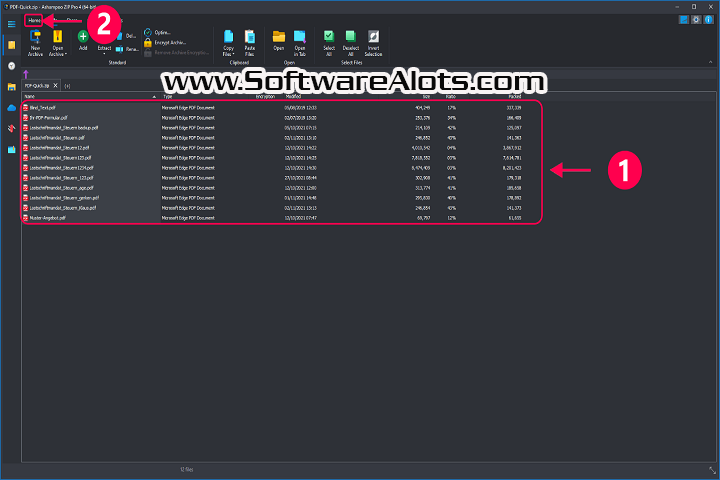The image size is (720, 480).
Task: Sort by the Name column header
Action: (90, 96)
